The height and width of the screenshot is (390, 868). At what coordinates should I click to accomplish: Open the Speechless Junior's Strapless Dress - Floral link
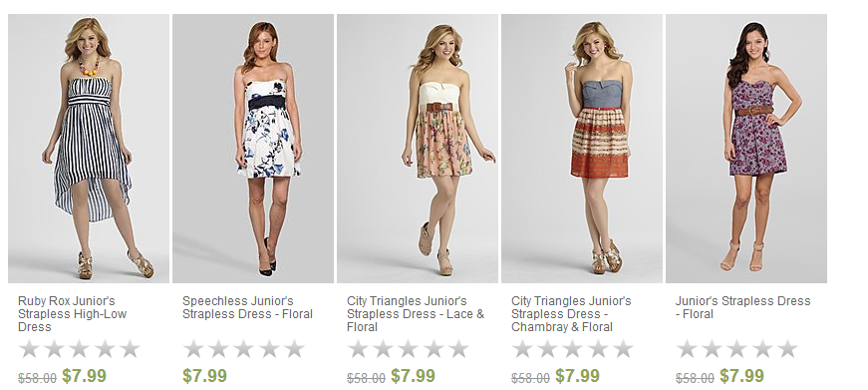tap(247, 307)
